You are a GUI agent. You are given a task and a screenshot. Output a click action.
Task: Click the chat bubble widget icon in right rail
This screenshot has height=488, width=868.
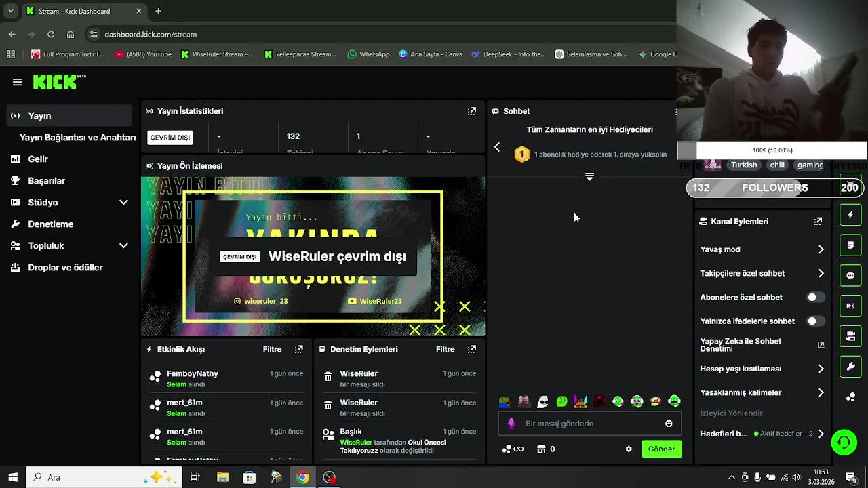(850, 276)
